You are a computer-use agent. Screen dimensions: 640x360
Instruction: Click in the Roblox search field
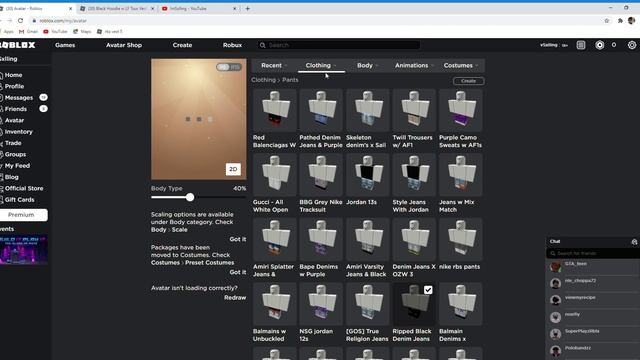(339, 45)
